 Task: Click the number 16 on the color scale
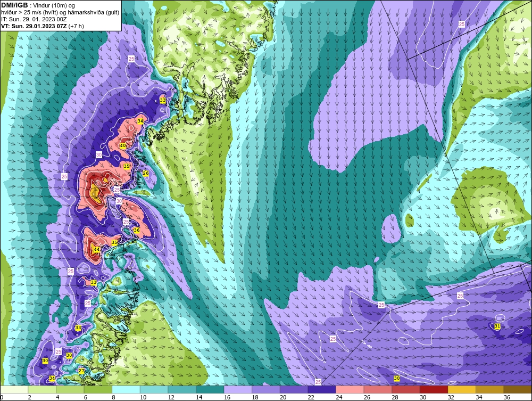coord(227,397)
